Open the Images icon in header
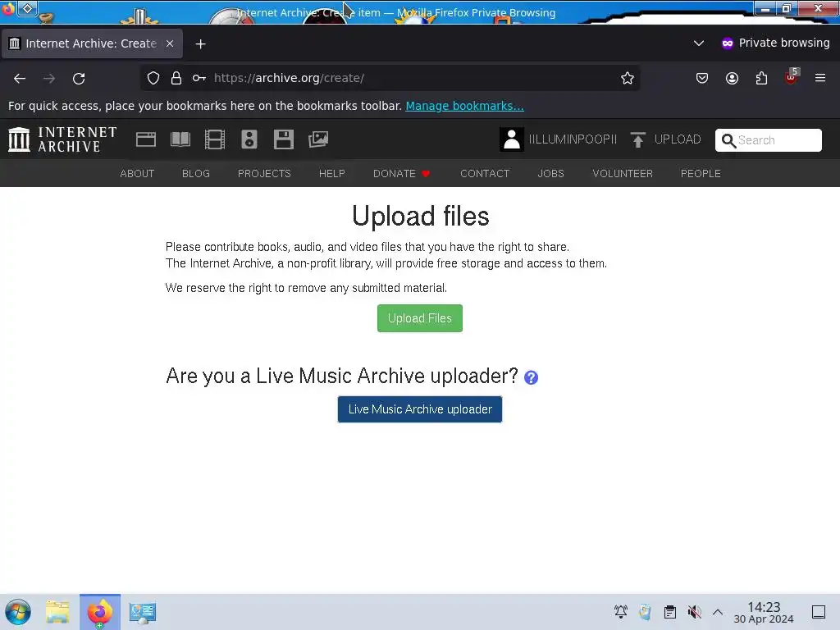 (x=318, y=139)
